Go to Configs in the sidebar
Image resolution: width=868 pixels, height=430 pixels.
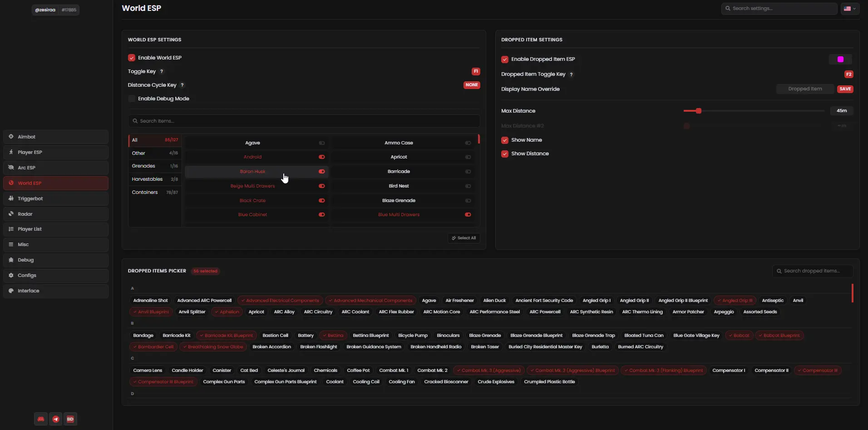point(56,276)
